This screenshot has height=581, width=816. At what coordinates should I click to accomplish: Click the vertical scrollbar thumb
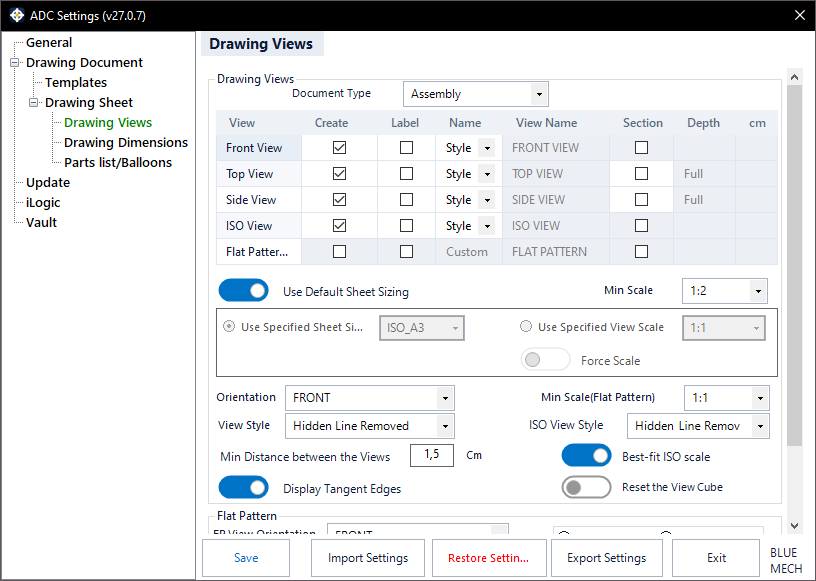(x=794, y=266)
